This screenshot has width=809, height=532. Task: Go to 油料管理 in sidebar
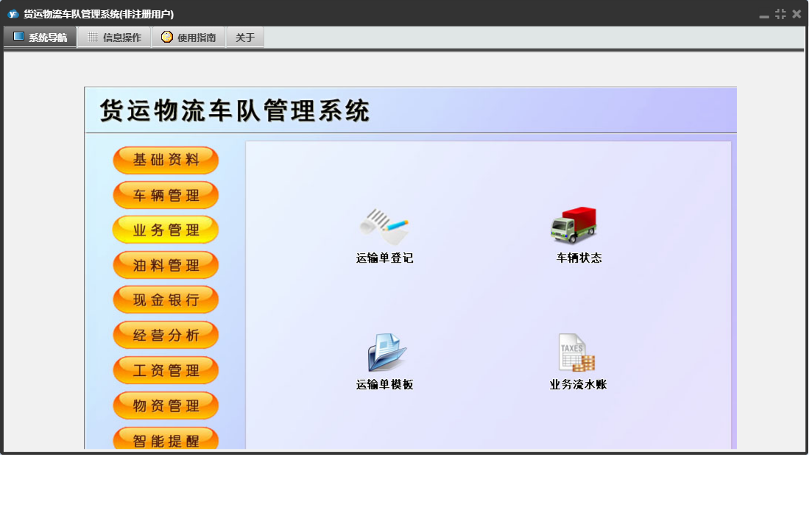pos(166,266)
